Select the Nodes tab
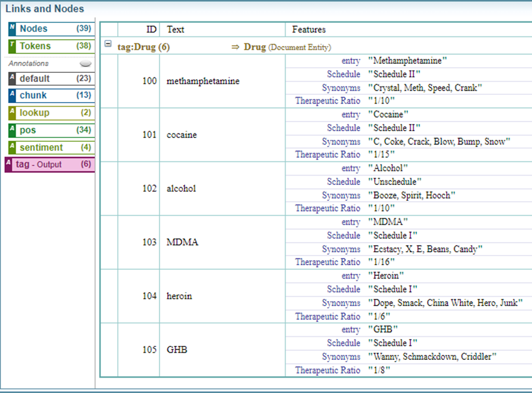This screenshot has width=532, height=393. click(x=51, y=29)
